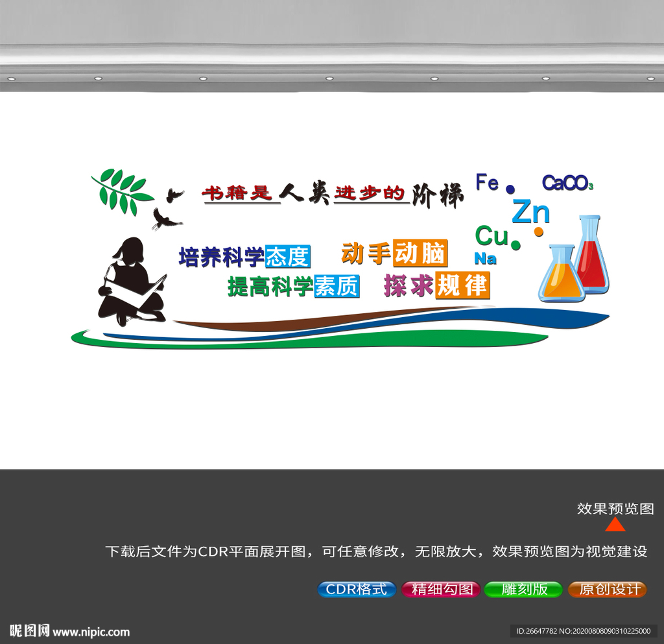Click the blue CDR格式 button
Image resolution: width=664 pixels, height=644 pixels.
point(357,589)
